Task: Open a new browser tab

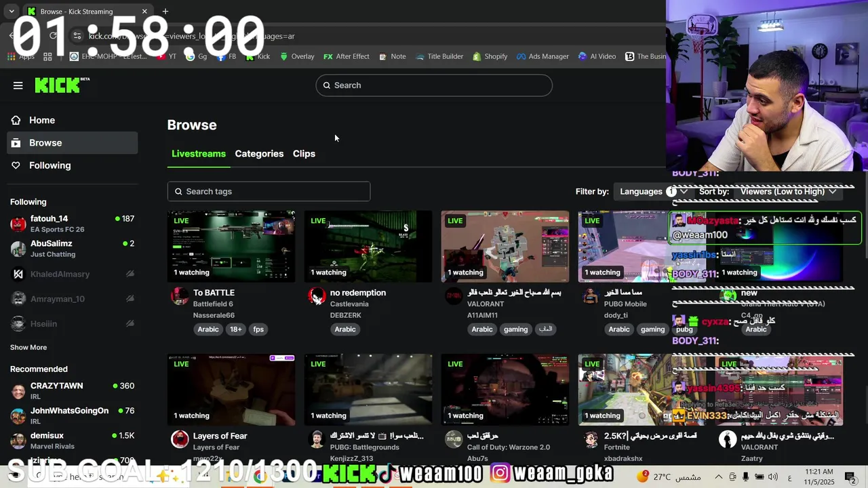Action: 165,11
